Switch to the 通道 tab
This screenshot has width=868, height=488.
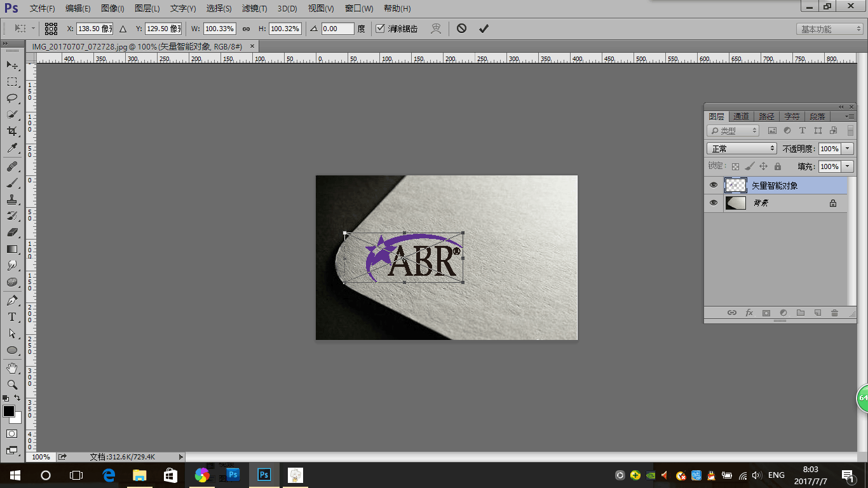coord(741,117)
